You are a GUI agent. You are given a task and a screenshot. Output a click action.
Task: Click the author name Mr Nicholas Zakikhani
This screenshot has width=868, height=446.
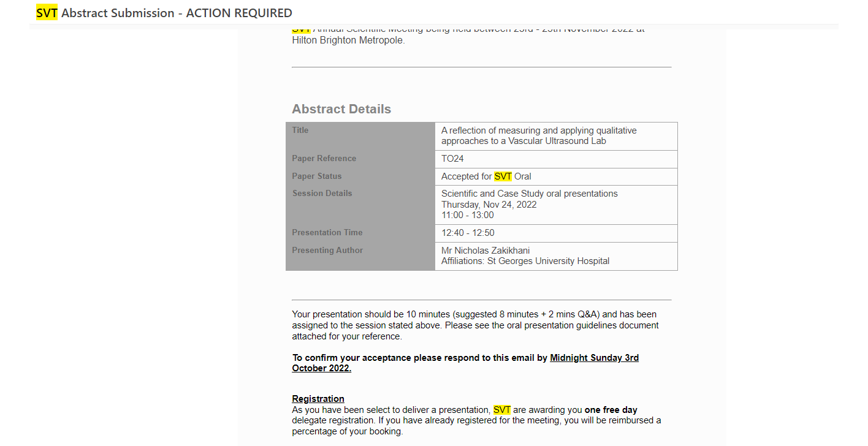(485, 251)
